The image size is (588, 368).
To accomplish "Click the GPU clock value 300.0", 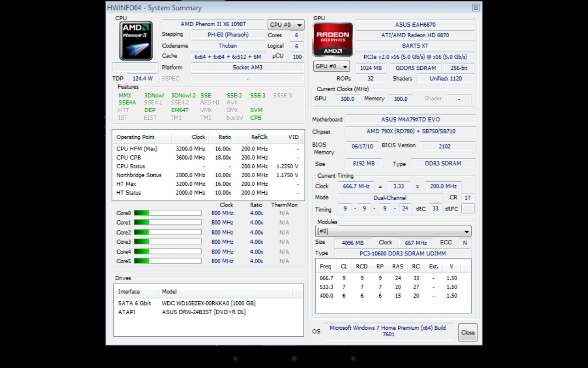I will coord(347,99).
